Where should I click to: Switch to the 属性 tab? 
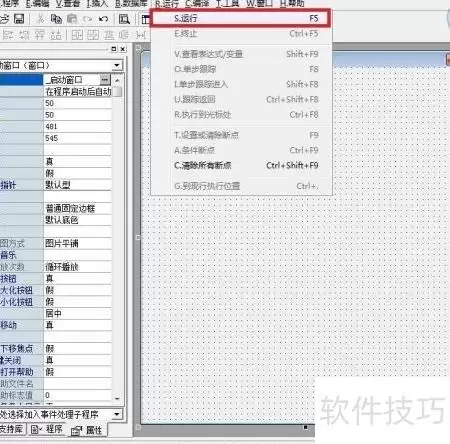(87, 430)
